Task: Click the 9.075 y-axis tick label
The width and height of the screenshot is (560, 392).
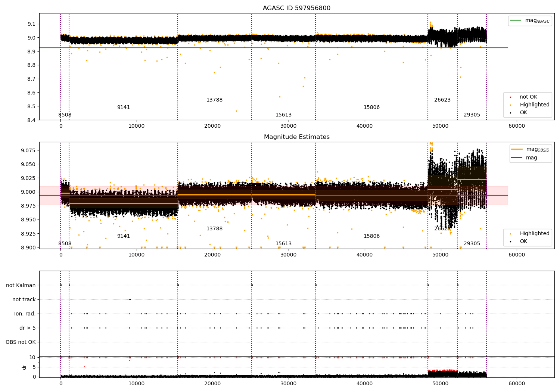Action: [29, 150]
